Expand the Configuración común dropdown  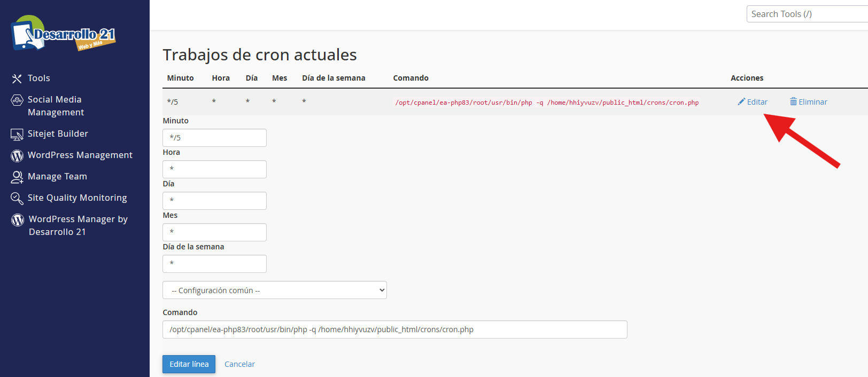(274, 290)
